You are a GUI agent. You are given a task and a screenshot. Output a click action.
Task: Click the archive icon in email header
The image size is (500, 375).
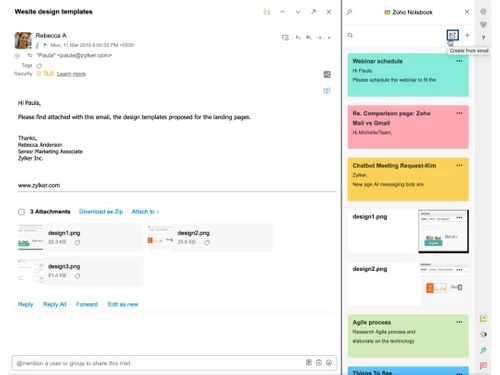267,12
